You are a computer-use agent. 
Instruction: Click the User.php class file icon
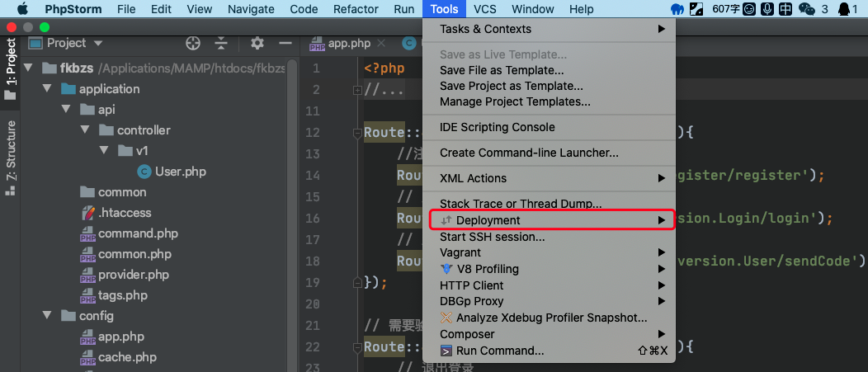144,172
